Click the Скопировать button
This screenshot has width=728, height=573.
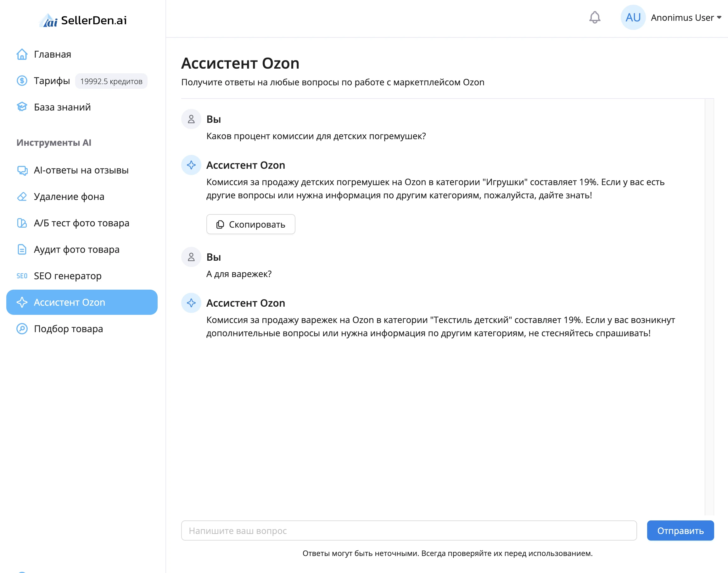[251, 224]
